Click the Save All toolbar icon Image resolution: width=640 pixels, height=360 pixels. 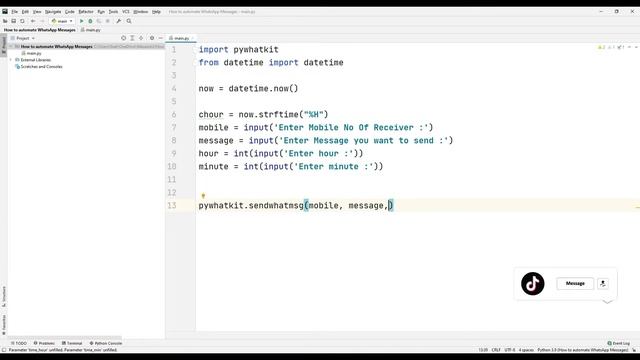pyautogui.click(x=13, y=21)
